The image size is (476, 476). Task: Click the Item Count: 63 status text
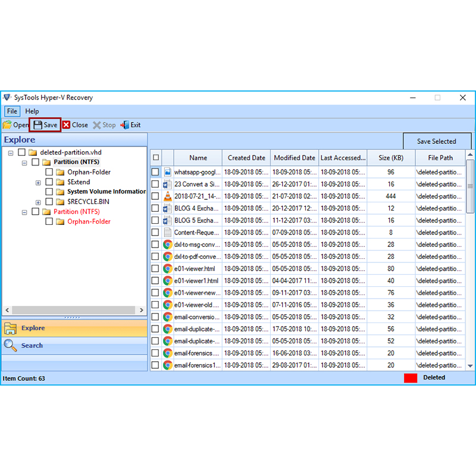tap(24, 378)
